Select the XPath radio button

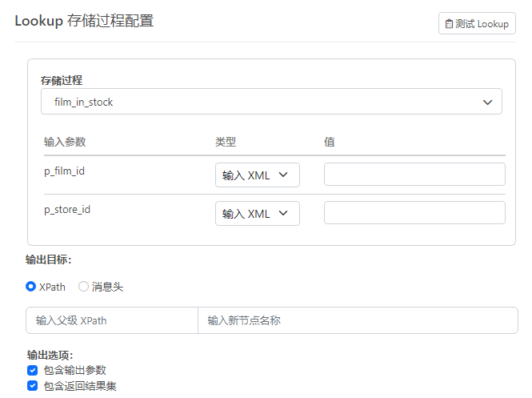point(31,287)
